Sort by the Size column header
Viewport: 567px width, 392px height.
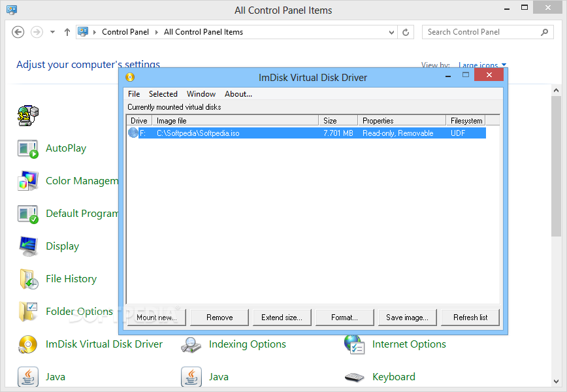coord(338,120)
